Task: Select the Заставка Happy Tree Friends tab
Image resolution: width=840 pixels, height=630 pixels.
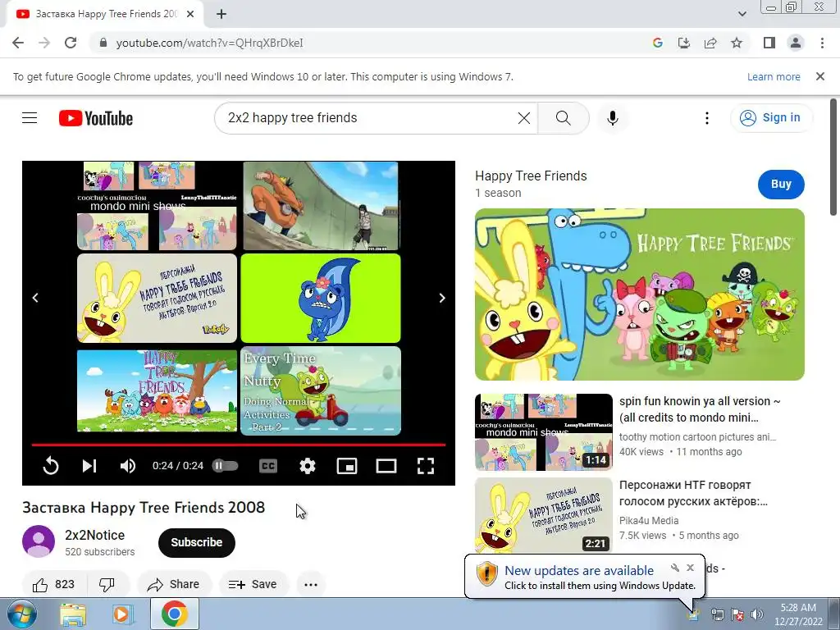Action: [104, 15]
